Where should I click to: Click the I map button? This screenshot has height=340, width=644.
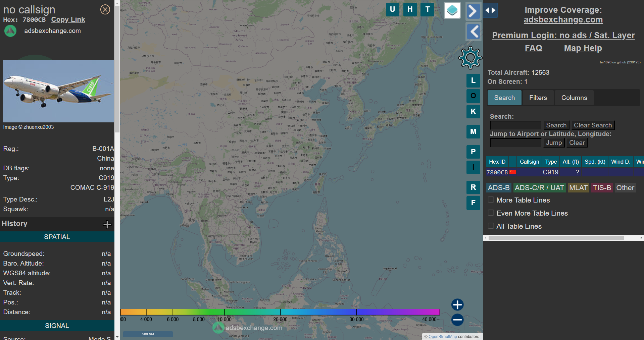click(473, 167)
